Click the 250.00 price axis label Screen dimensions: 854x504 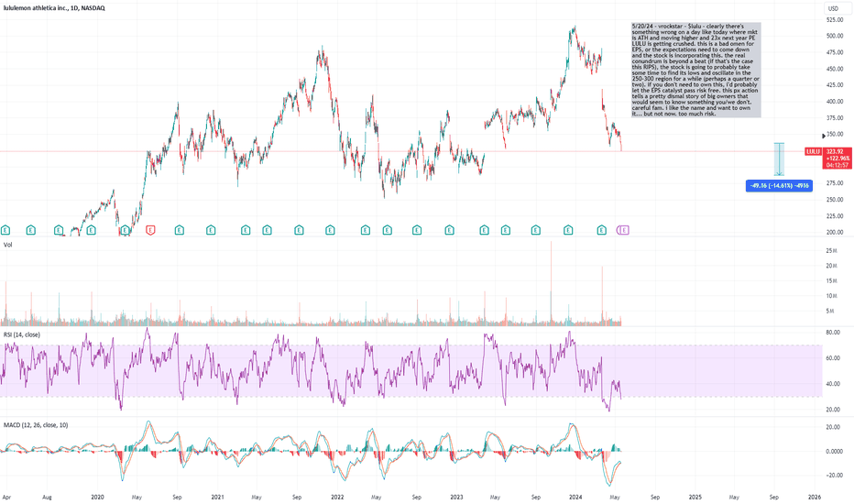(x=835, y=200)
